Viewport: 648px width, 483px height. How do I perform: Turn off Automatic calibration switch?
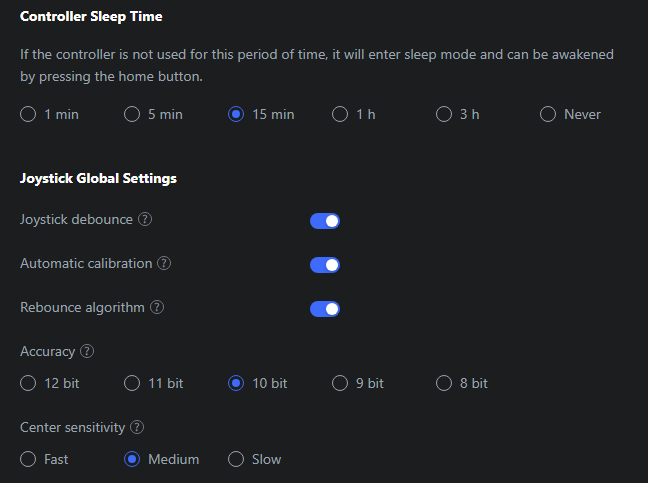pyautogui.click(x=325, y=265)
